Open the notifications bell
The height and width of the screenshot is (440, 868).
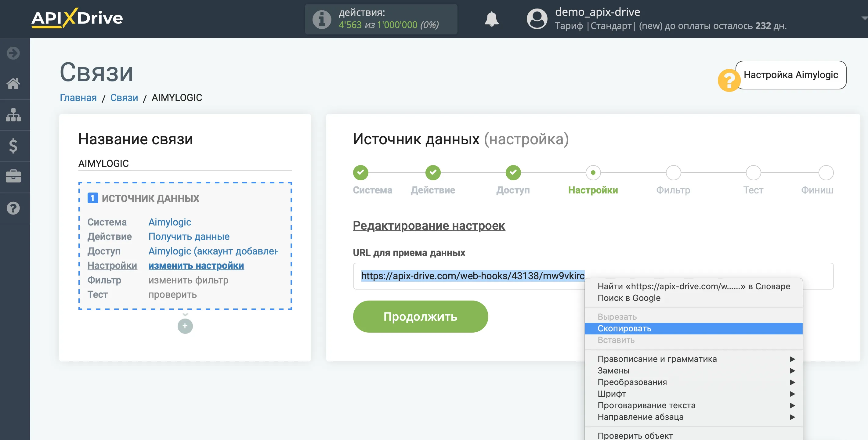[492, 19]
